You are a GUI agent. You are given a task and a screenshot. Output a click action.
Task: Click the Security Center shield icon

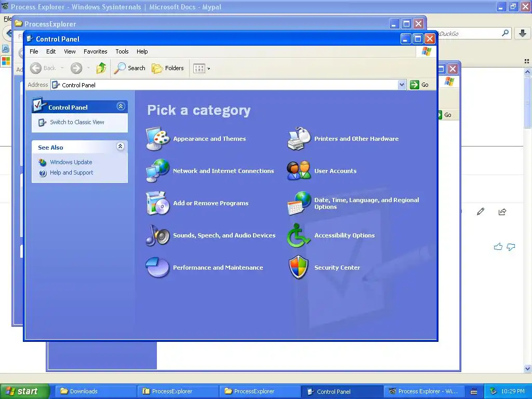[x=299, y=268]
